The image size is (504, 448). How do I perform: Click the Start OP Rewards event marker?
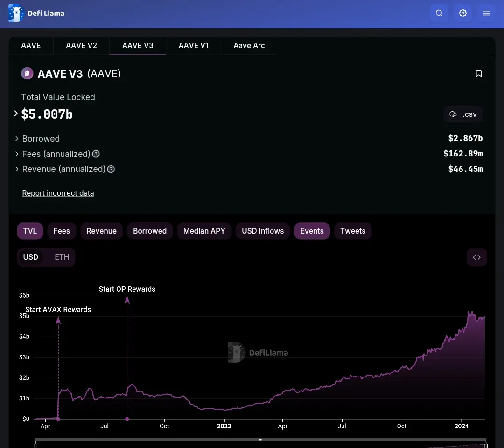click(127, 419)
